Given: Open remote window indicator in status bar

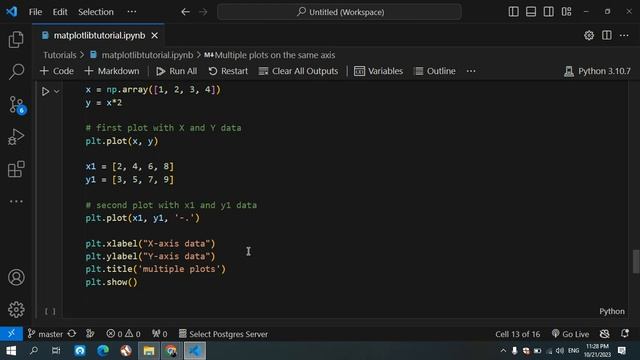Looking at the screenshot, I should (11, 334).
